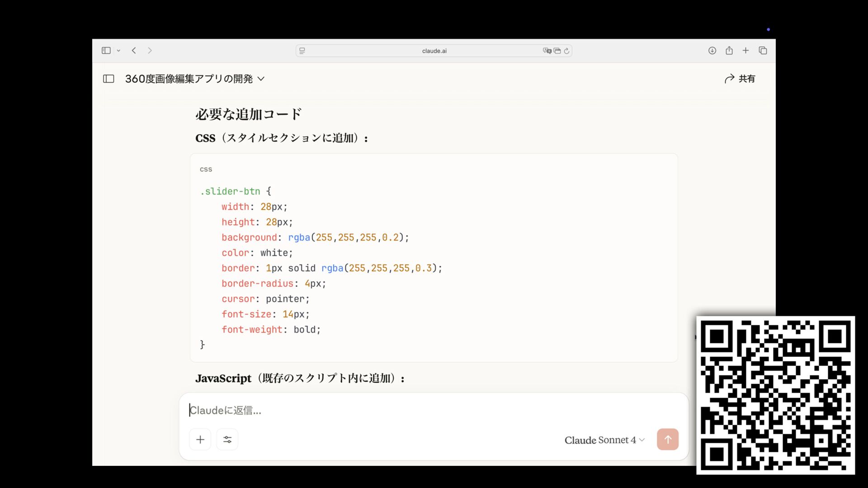The height and width of the screenshot is (488, 868).
Task: Open the Claude Sonnet 4 model selector
Action: (604, 440)
